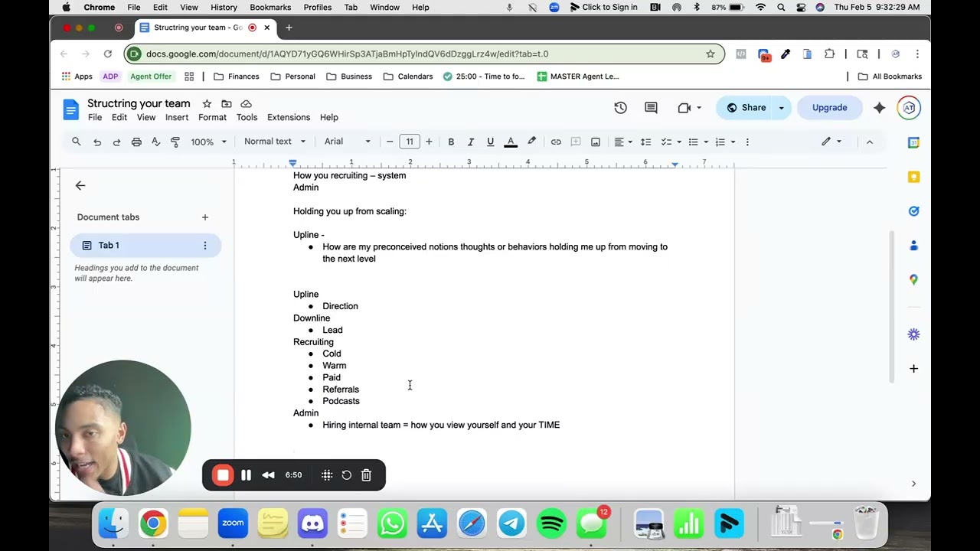Open the Maps side panel icon

tap(913, 279)
